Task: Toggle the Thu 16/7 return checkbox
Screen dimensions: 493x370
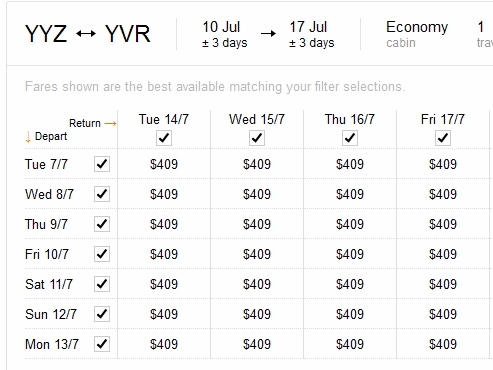Action: click(x=350, y=138)
